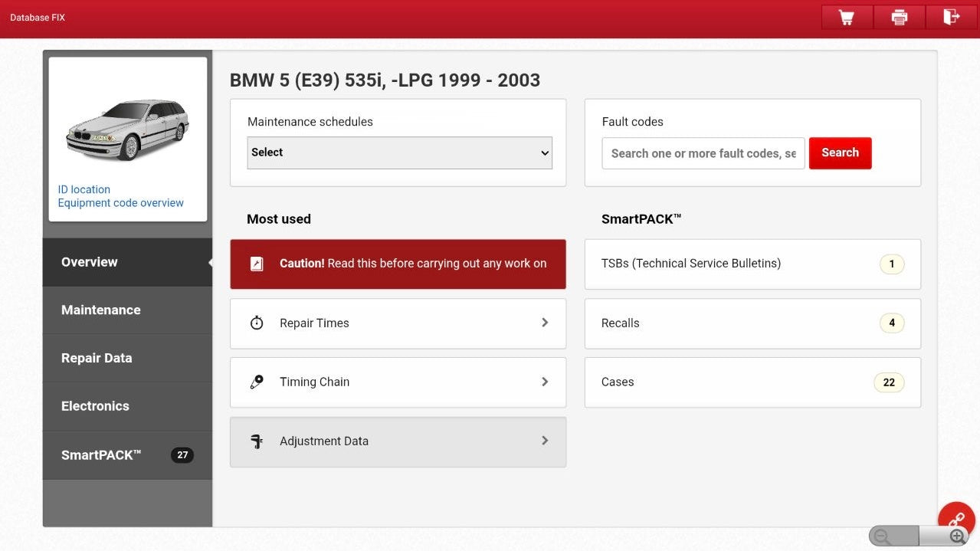The width and height of the screenshot is (980, 551).
Task: Click the logout icon top right
Action: [x=951, y=16]
